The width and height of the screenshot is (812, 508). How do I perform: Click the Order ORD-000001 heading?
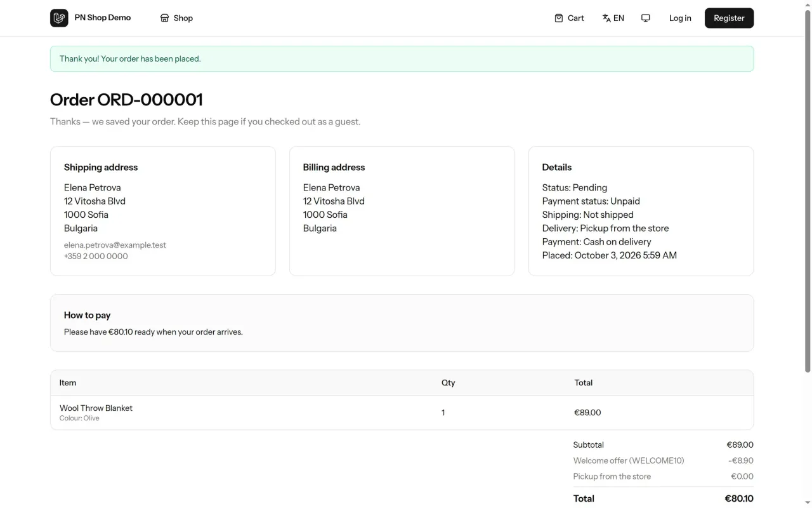126,100
